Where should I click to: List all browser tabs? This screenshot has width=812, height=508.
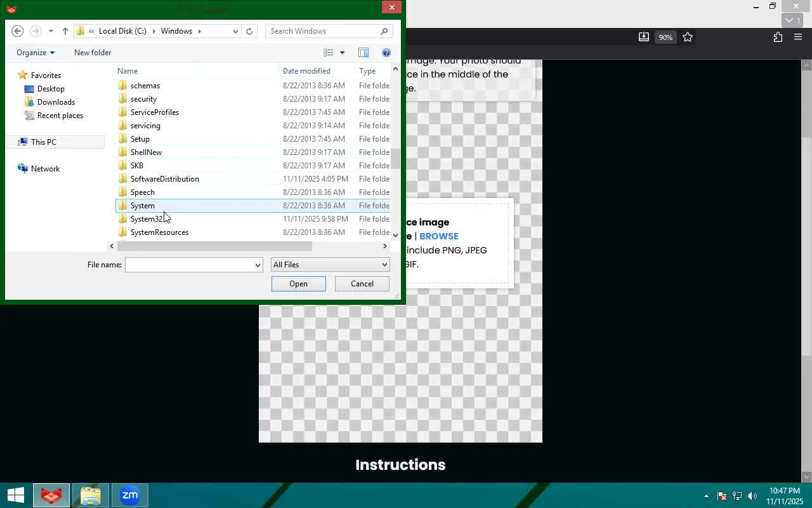click(x=793, y=20)
